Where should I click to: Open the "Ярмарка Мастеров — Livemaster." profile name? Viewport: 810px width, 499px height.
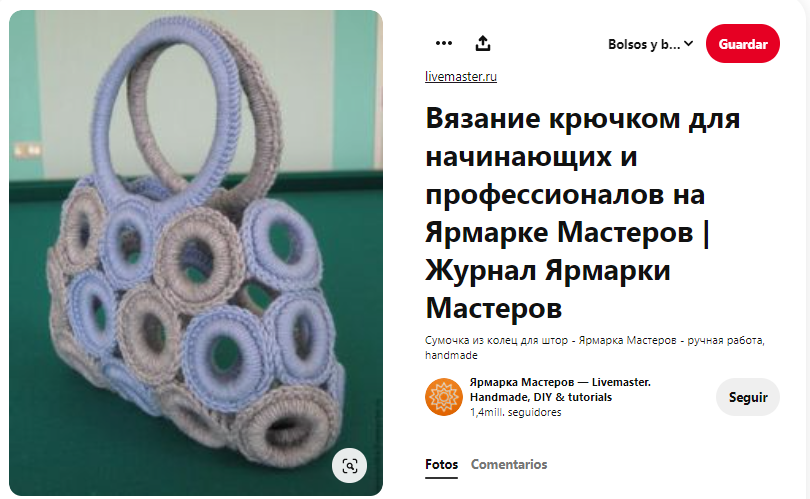(560, 382)
